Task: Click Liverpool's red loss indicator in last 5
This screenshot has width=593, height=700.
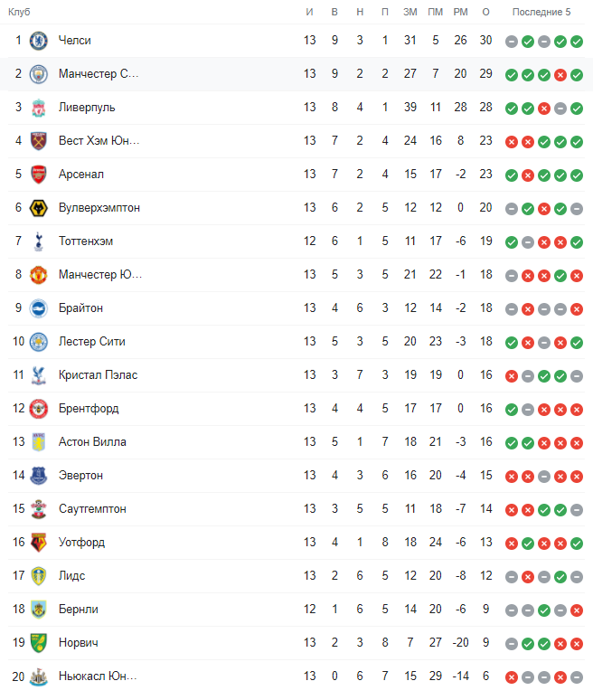Action: [x=543, y=108]
